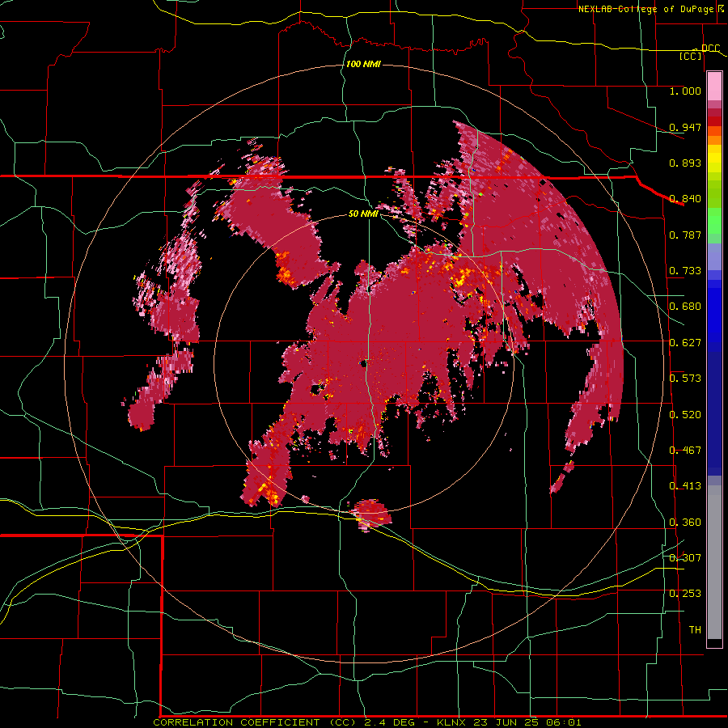Select the [CC] legend header label

pos(691,56)
